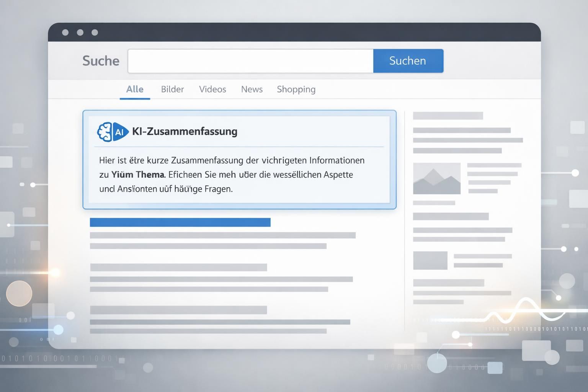The height and width of the screenshot is (392, 588).
Task: Go to the News tab
Action: tap(252, 89)
